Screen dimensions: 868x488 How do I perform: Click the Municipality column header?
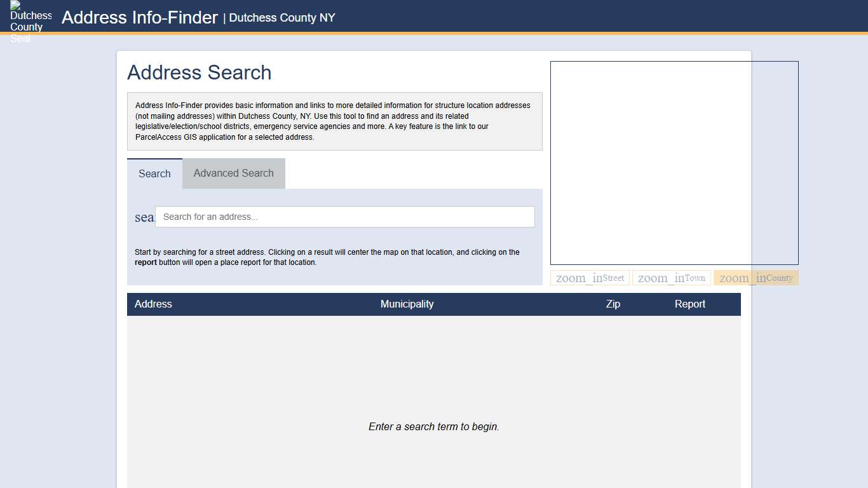[x=407, y=304]
